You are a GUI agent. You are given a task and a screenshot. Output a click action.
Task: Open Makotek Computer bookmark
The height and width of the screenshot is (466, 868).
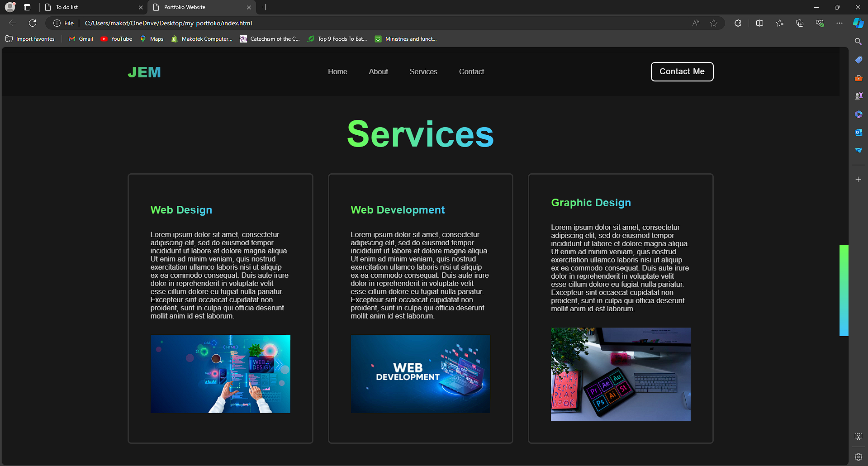pos(202,39)
